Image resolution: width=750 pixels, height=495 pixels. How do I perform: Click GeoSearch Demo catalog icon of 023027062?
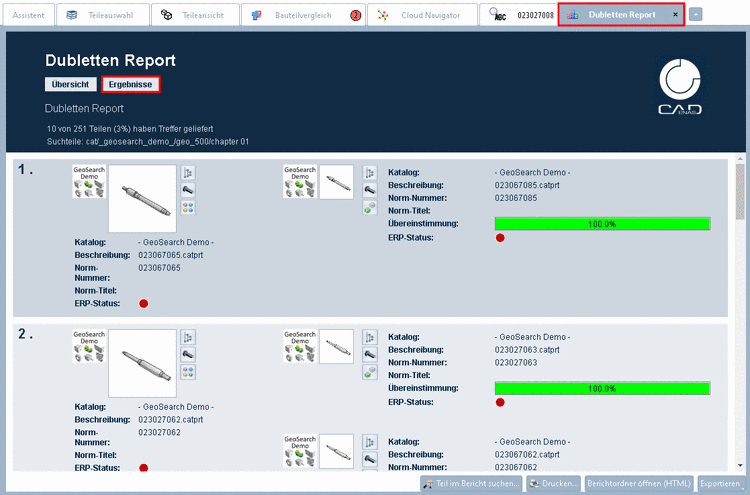click(x=89, y=346)
